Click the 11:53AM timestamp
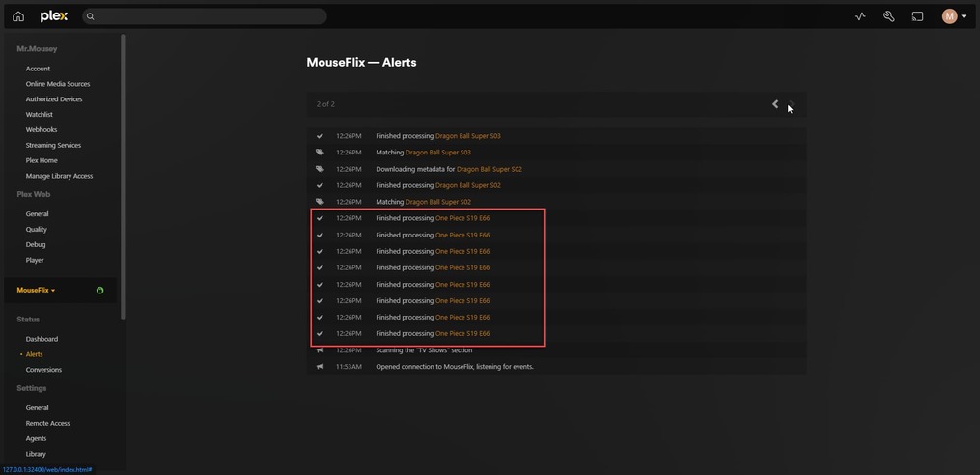The width and height of the screenshot is (980, 475). pos(349,367)
